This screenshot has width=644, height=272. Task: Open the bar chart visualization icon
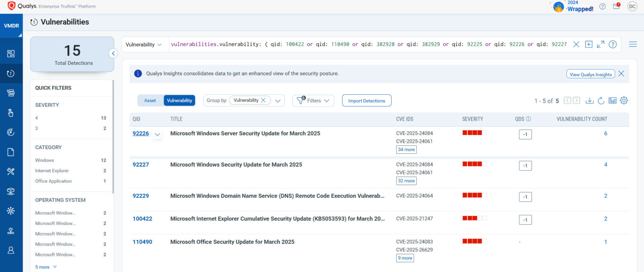click(x=613, y=101)
